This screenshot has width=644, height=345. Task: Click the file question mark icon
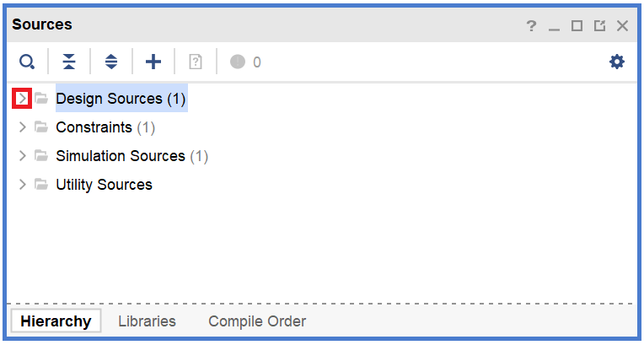196,62
